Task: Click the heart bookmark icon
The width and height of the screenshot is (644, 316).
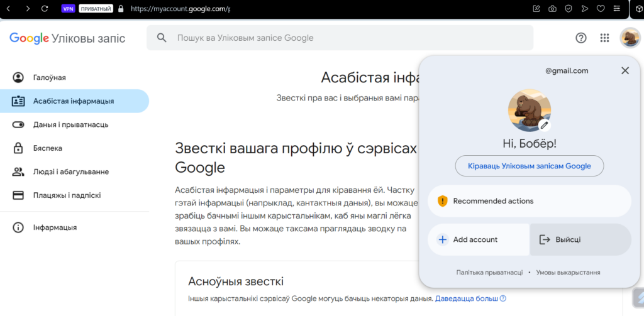Action: pyautogui.click(x=601, y=9)
